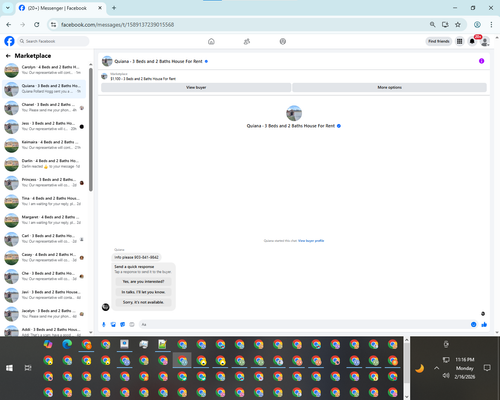Click the purple conversation info icon
Screen dimensions: 500x400
click(481, 61)
